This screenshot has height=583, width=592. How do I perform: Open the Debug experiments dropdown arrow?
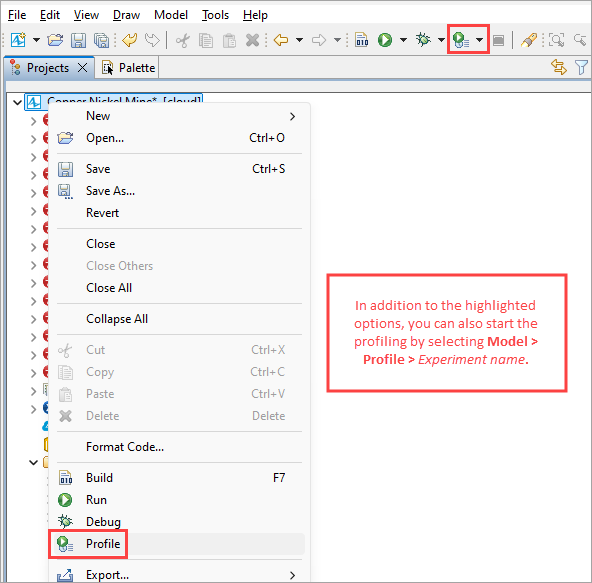[441, 40]
